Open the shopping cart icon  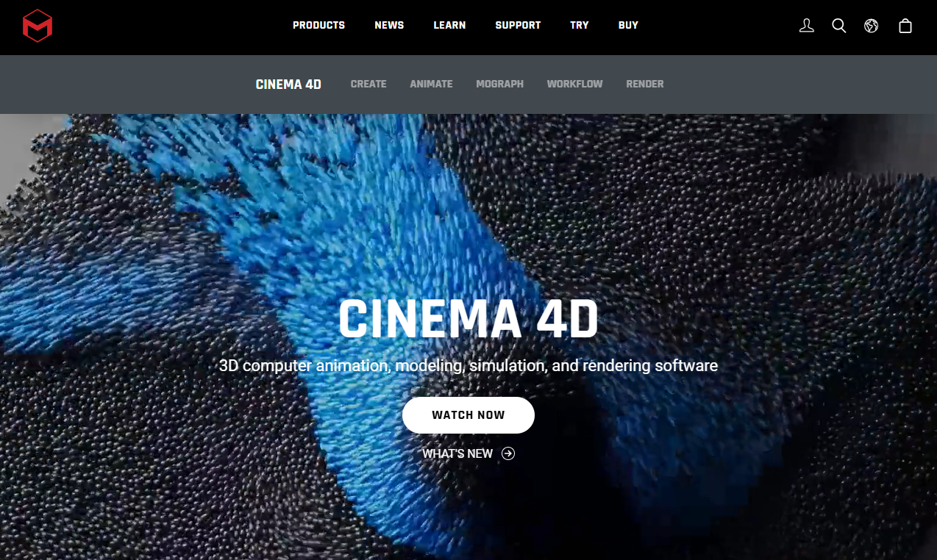tap(905, 26)
